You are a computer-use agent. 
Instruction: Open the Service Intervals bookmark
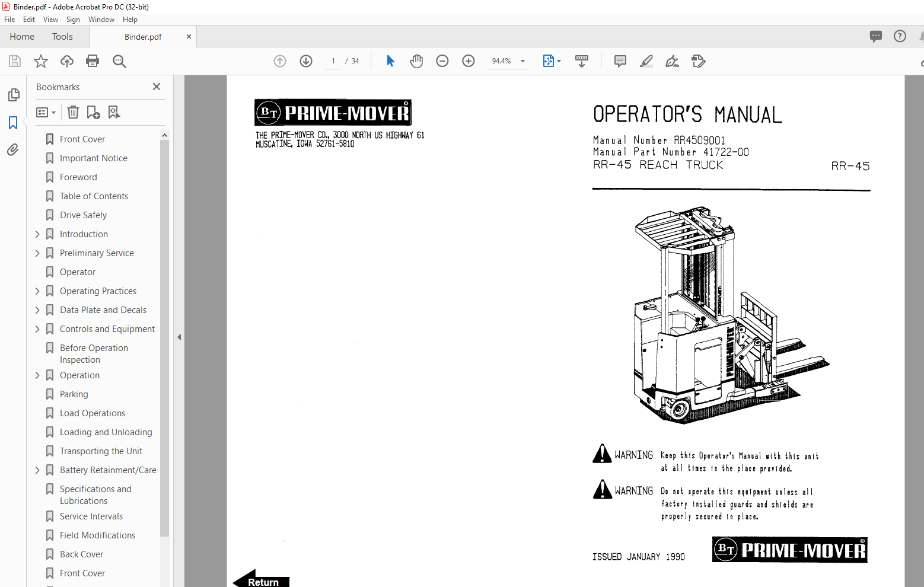coord(91,516)
